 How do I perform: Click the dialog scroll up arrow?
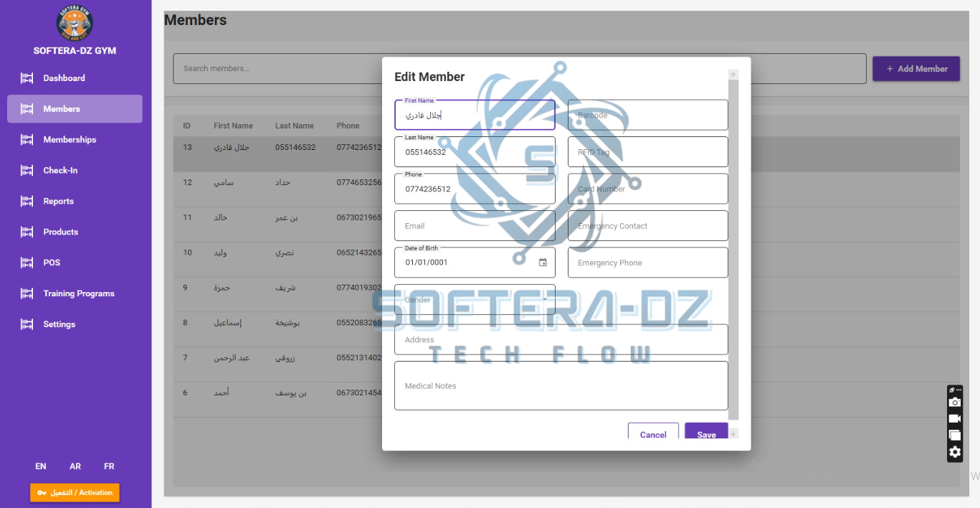pyautogui.click(x=733, y=75)
